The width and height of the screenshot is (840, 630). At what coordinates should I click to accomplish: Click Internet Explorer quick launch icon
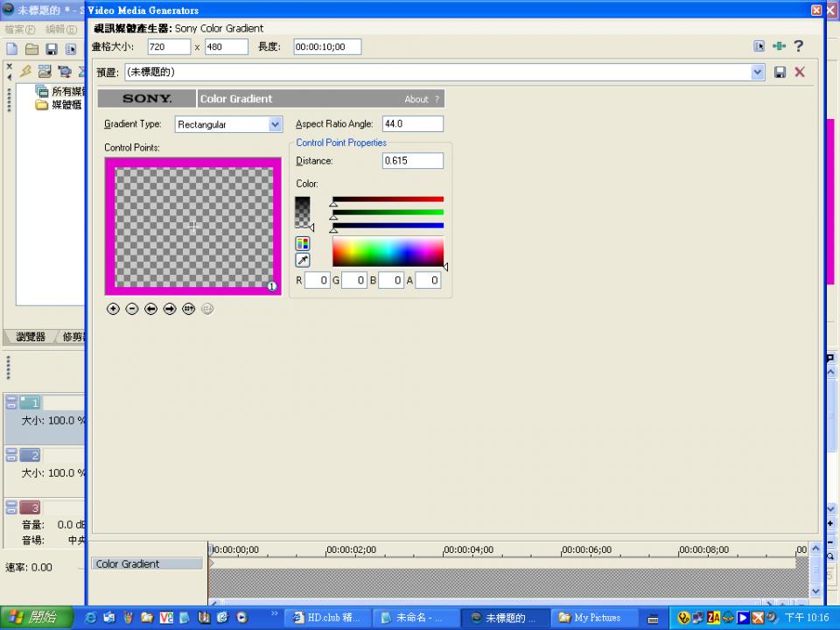click(x=91, y=617)
